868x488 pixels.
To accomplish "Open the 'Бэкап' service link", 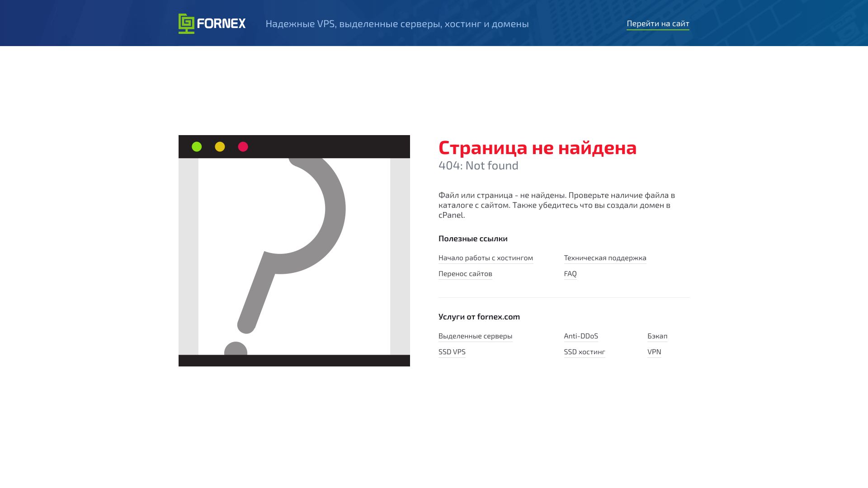I will (x=657, y=336).
